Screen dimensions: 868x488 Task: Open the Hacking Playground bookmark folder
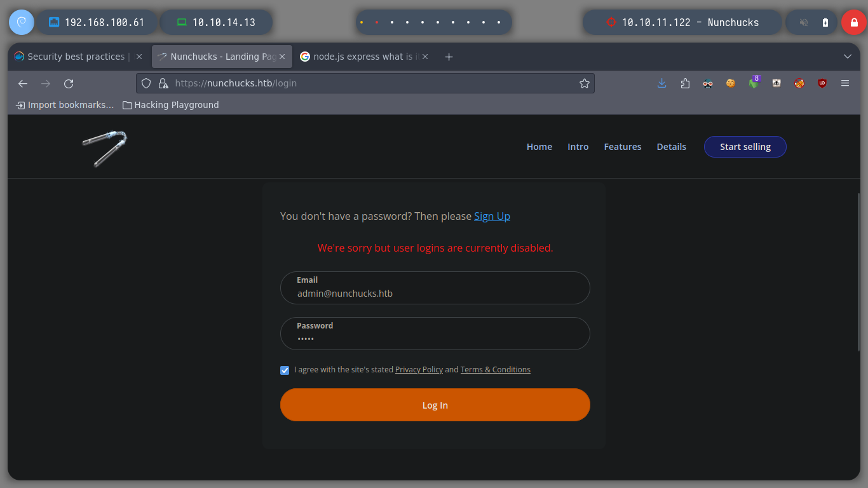tap(170, 105)
